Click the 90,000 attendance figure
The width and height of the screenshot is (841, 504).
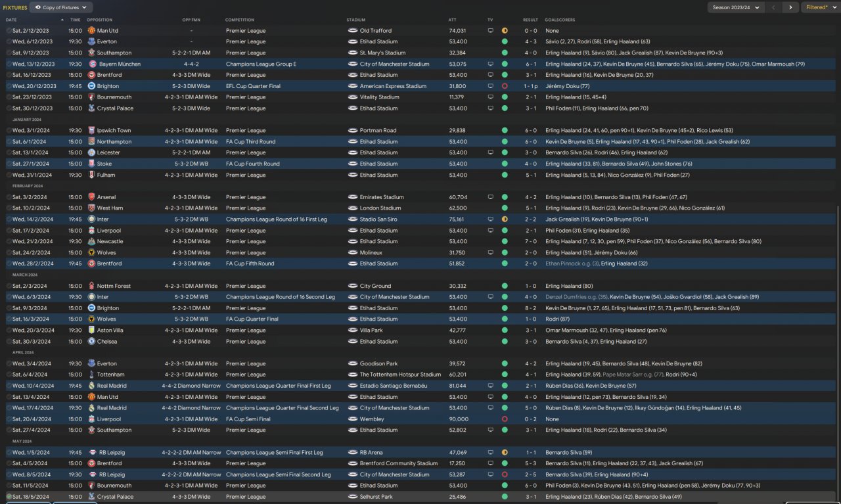(457, 419)
